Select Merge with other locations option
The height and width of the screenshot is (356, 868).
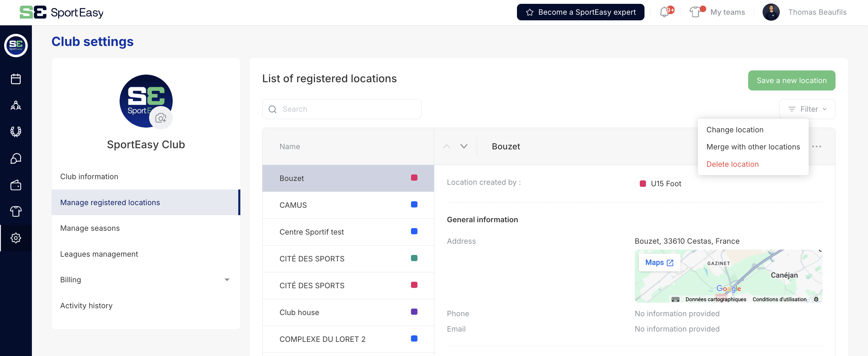[753, 147]
